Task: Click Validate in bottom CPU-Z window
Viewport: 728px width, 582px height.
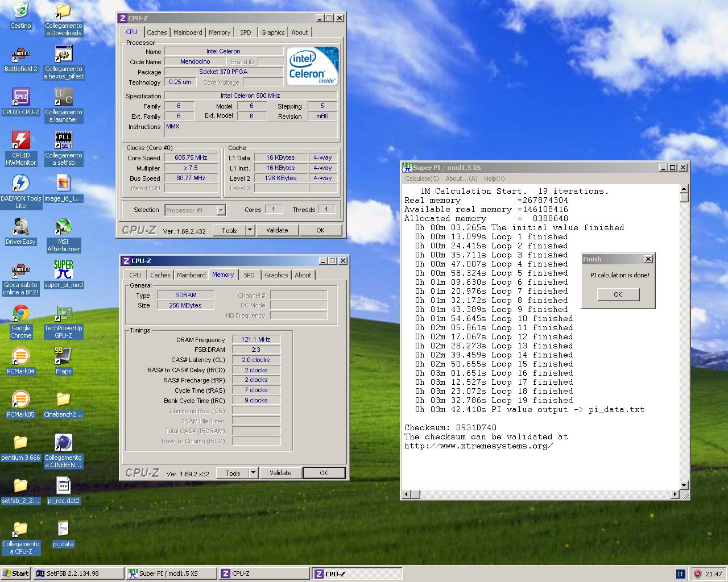Action: 280,473
